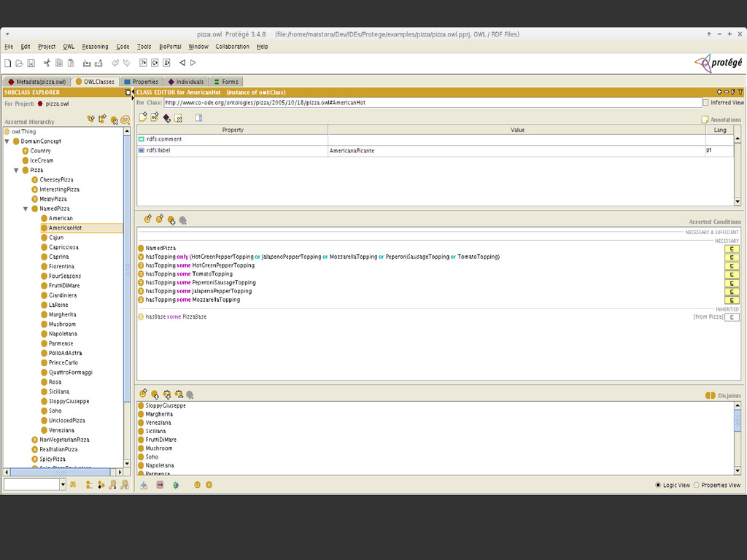Click the Delete annotation icon
This screenshot has width=747, height=560.
178,117
